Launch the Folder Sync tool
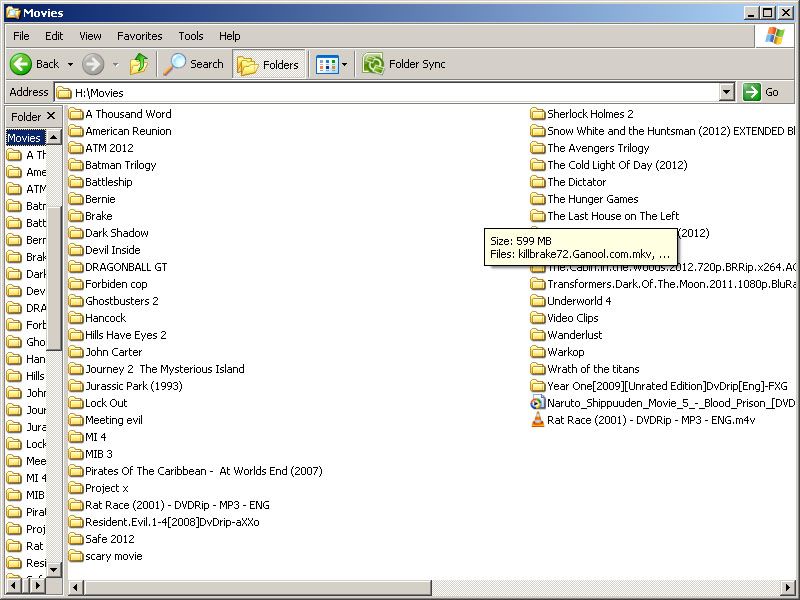 pyautogui.click(x=404, y=64)
